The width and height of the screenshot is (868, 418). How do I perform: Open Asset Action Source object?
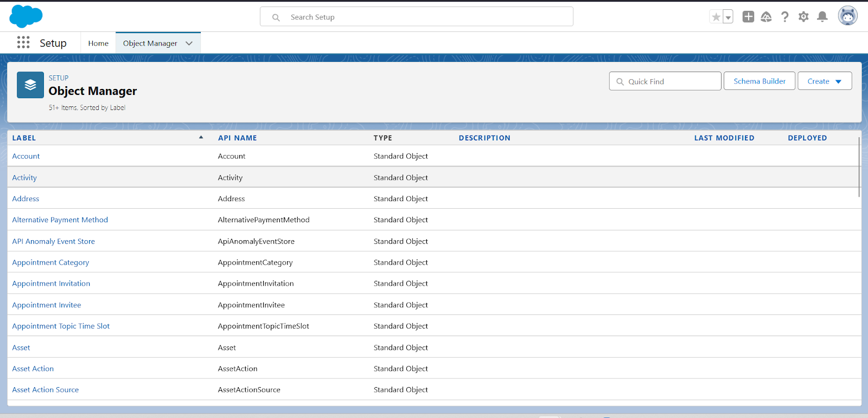tap(46, 390)
